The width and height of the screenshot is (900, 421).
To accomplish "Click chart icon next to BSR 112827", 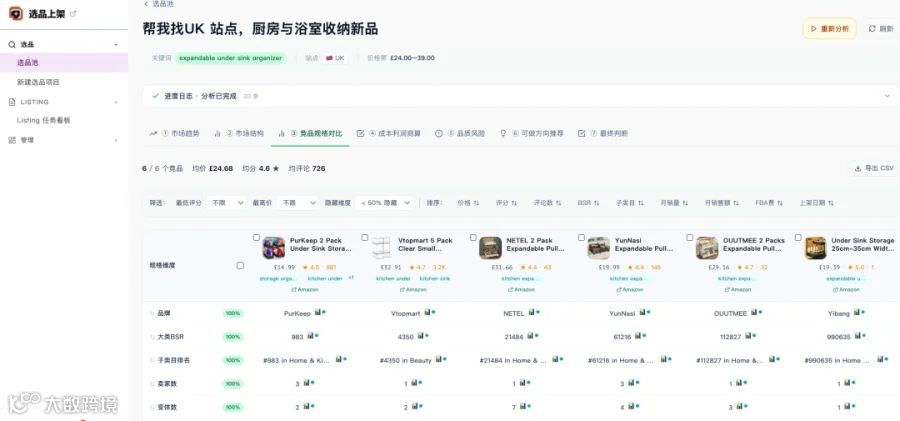I will click(x=750, y=335).
